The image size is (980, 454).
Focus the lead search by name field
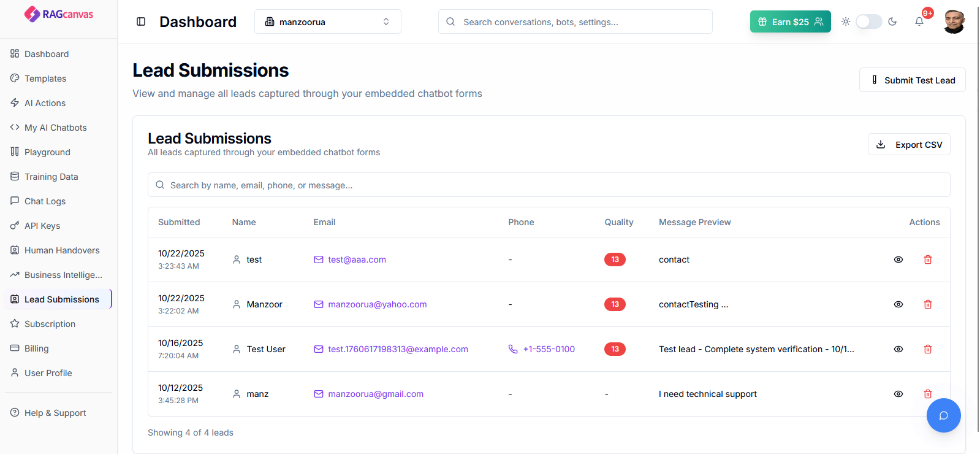549,185
